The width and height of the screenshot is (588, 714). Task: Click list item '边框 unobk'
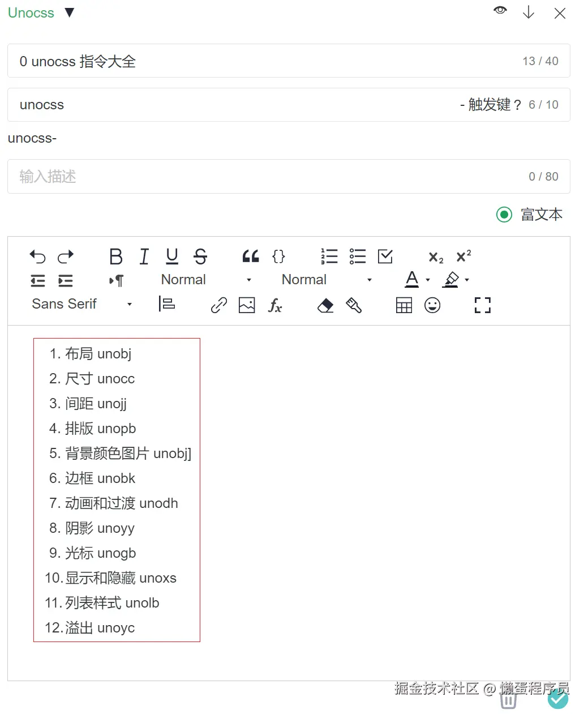[x=100, y=478]
